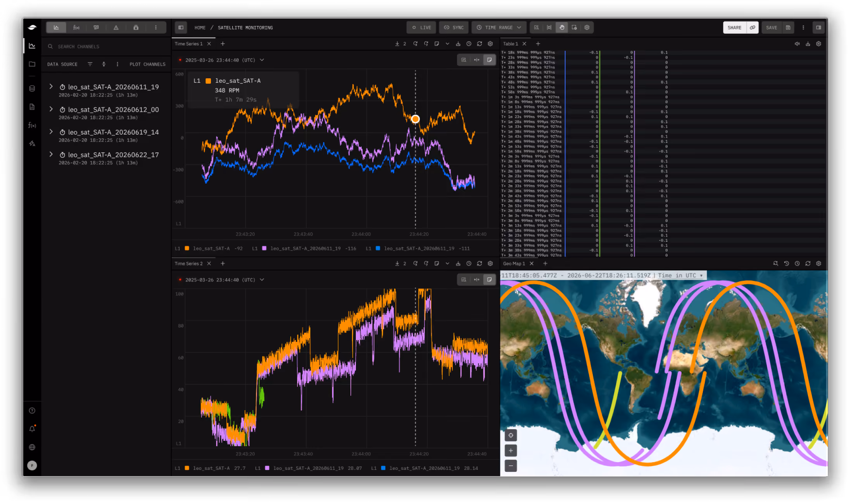
Task: Collapse all data sources with the vertical arrows icon
Action: (x=104, y=64)
